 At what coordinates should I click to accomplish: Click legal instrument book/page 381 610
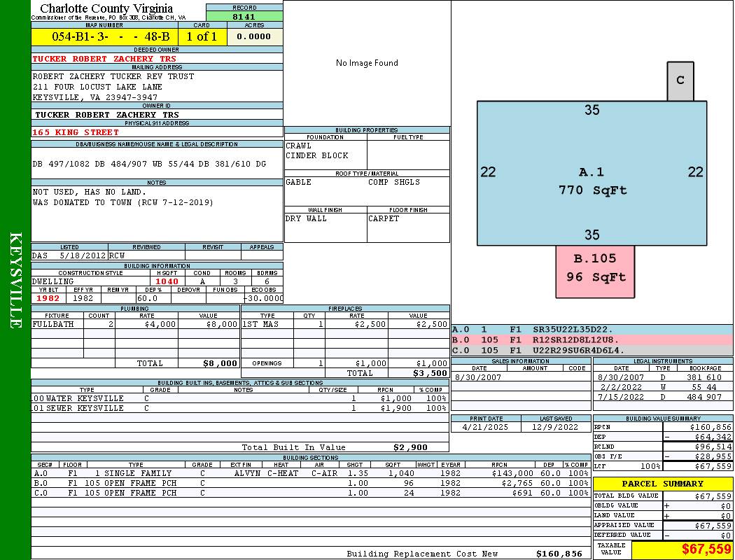coord(704,377)
